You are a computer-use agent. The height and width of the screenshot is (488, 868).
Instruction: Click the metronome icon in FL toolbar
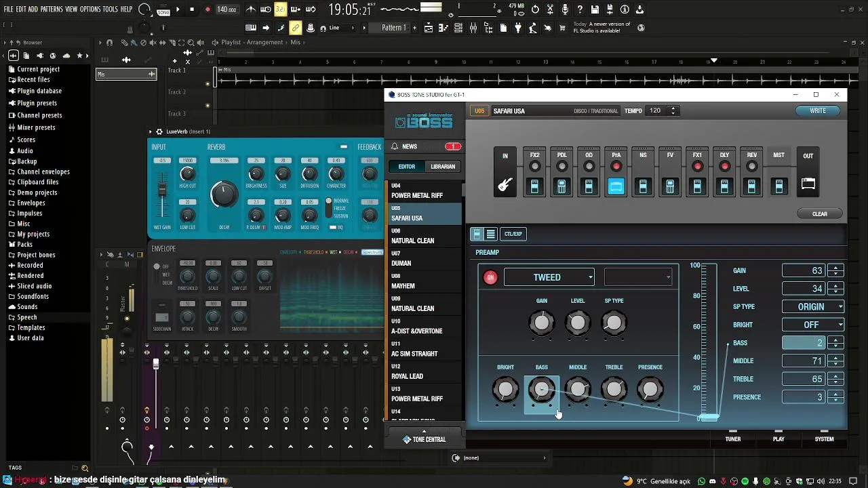tap(251, 9)
